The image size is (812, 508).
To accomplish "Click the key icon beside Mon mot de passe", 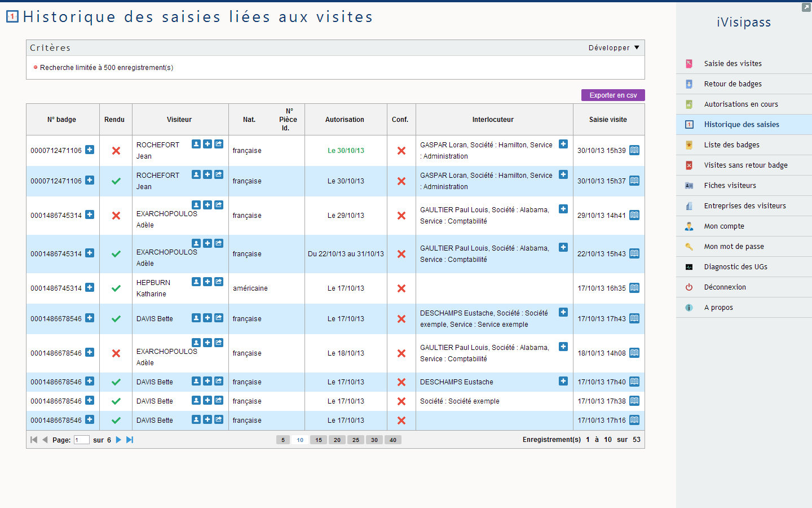I will [689, 246].
